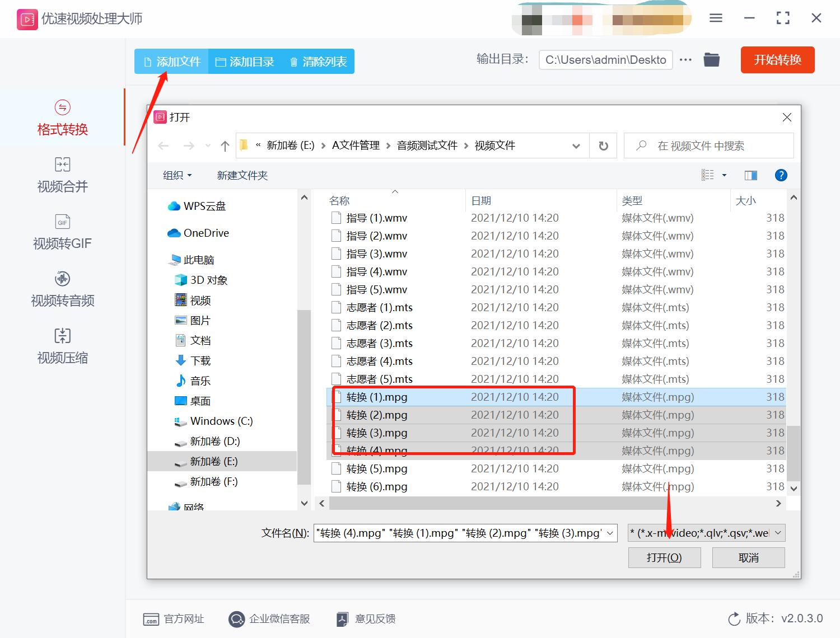
Task: Open the file name combo box dropdown
Action: (609, 533)
